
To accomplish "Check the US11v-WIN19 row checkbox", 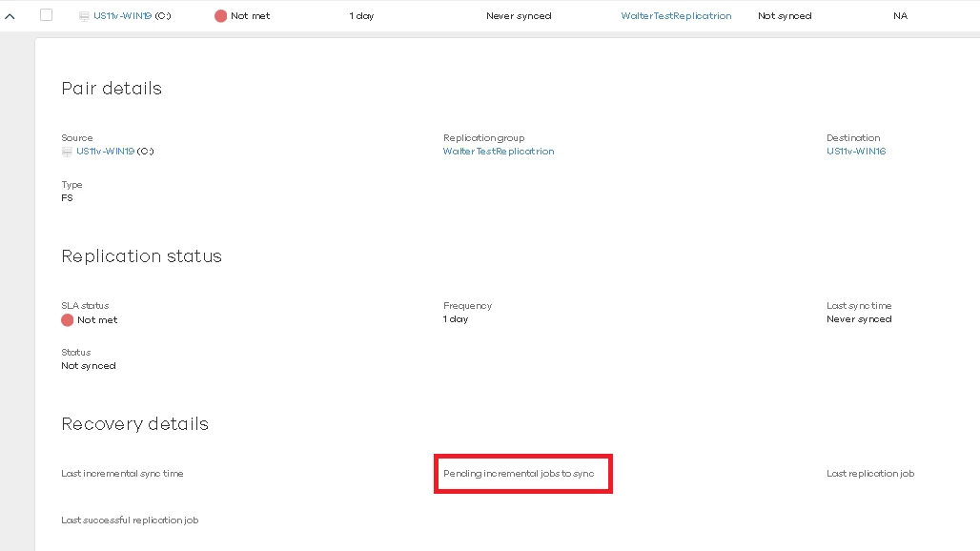I will click(47, 15).
